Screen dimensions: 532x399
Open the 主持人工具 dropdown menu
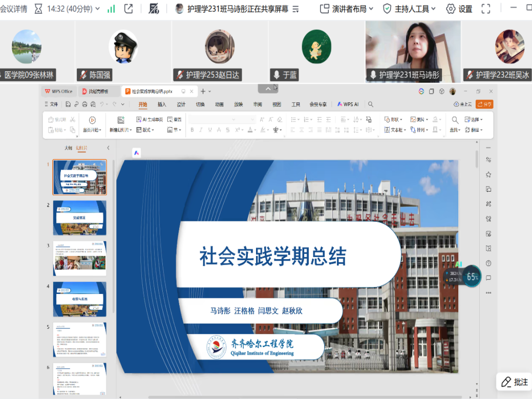[x=410, y=9]
